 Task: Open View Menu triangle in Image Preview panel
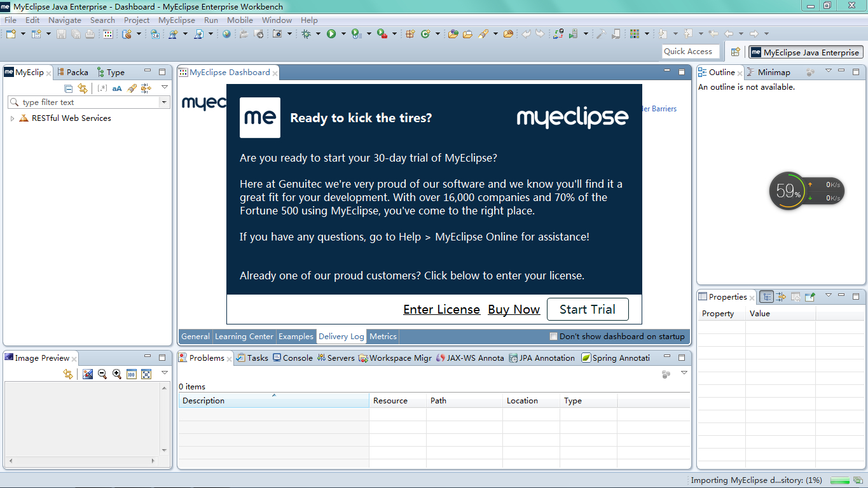pos(164,373)
